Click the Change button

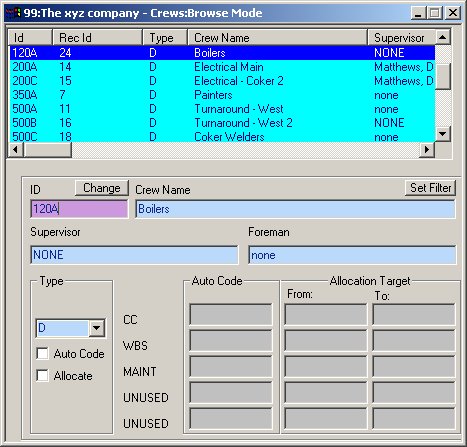(x=102, y=188)
